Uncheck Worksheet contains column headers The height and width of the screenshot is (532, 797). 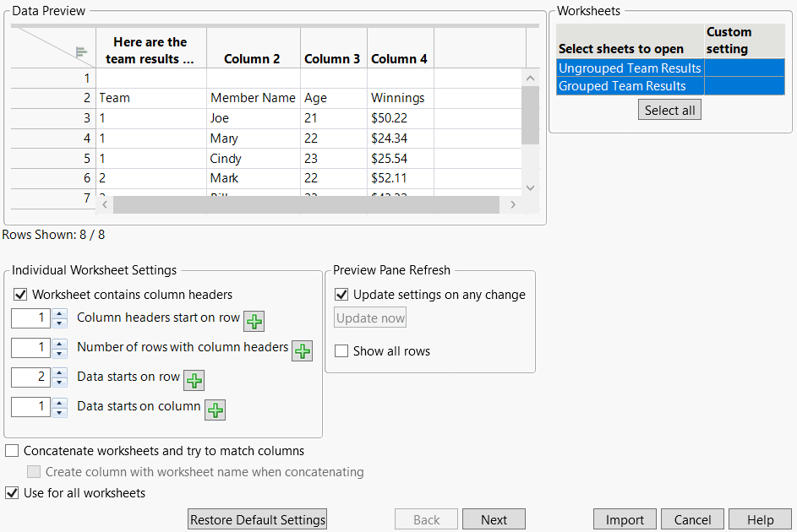click(19, 294)
